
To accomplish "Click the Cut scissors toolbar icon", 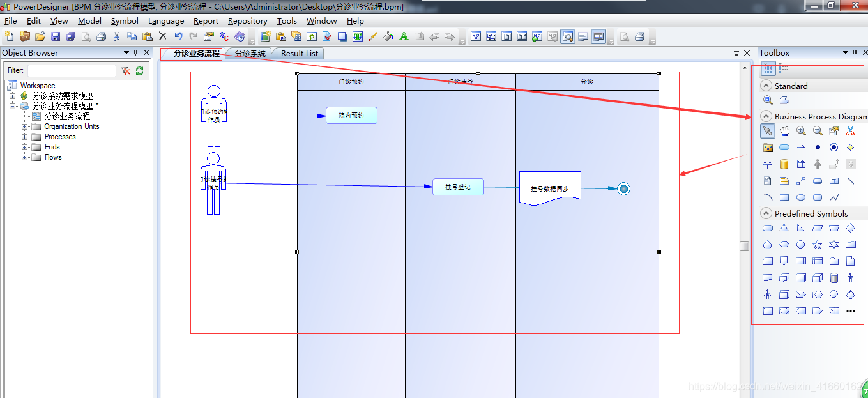I will pyautogui.click(x=116, y=36).
